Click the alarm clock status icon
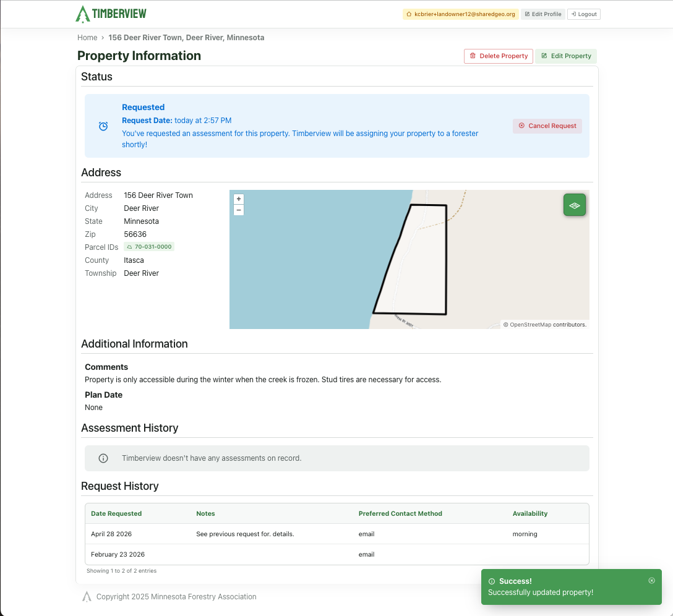The width and height of the screenshot is (673, 616). [103, 126]
